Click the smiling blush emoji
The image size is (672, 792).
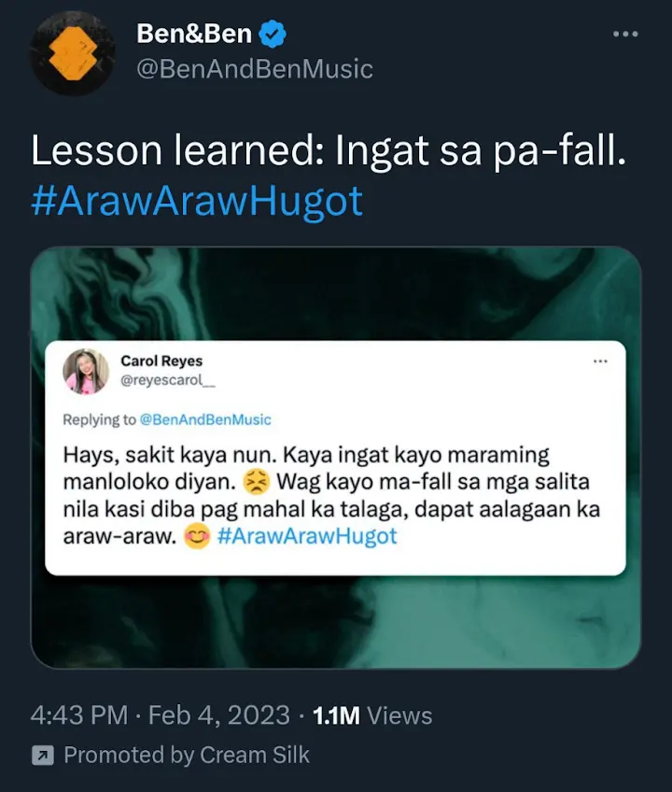point(197,536)
